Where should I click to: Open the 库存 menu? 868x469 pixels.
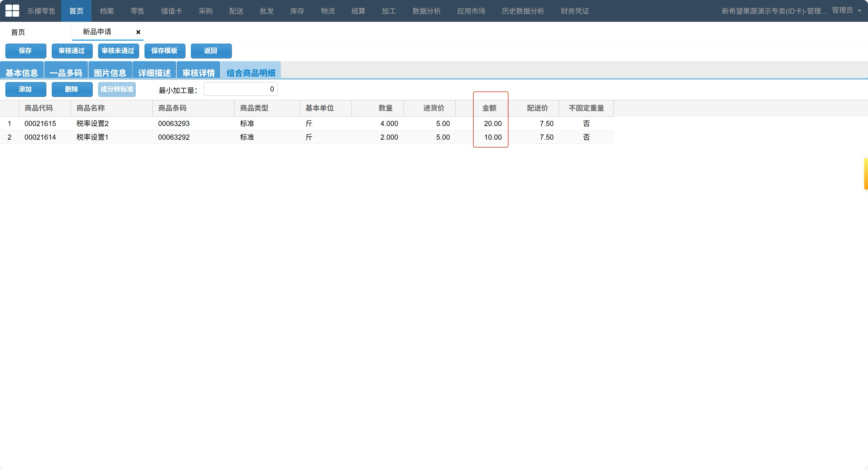pos(297,11)
